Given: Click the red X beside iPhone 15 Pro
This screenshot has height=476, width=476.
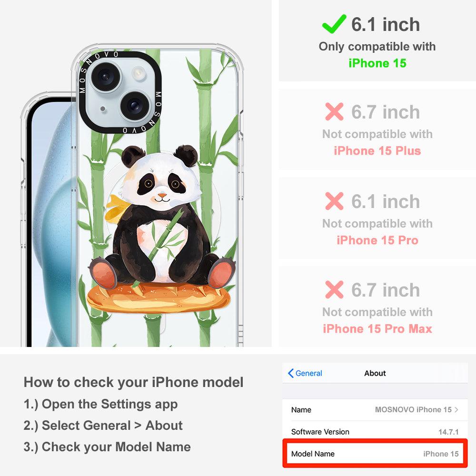Looking at the screenshot, I should click(x=334, y=201).
